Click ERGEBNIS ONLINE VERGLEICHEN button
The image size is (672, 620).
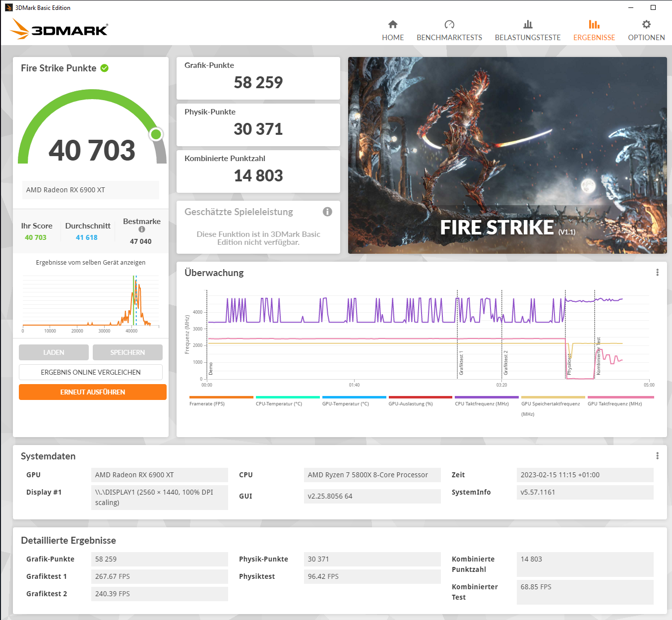91,372
